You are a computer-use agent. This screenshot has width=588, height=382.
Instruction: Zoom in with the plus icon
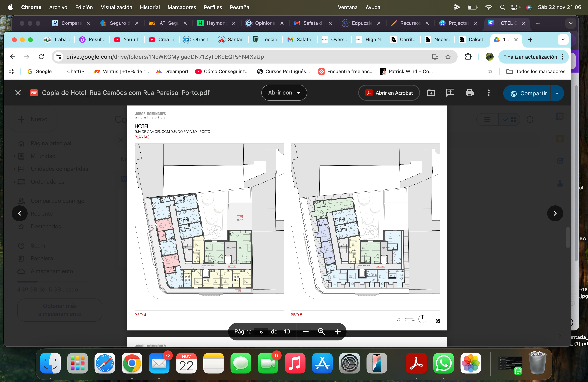click(337, 332)
